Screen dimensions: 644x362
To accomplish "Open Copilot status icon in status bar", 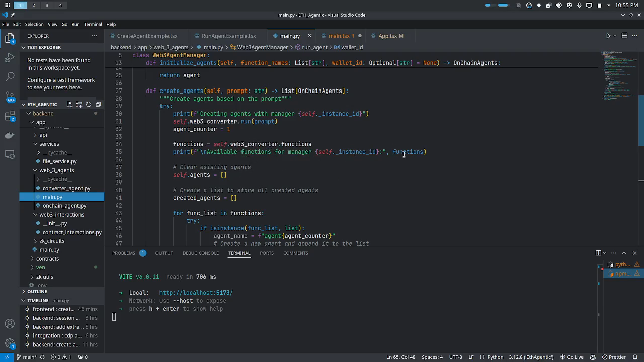I will pos(593,357).
